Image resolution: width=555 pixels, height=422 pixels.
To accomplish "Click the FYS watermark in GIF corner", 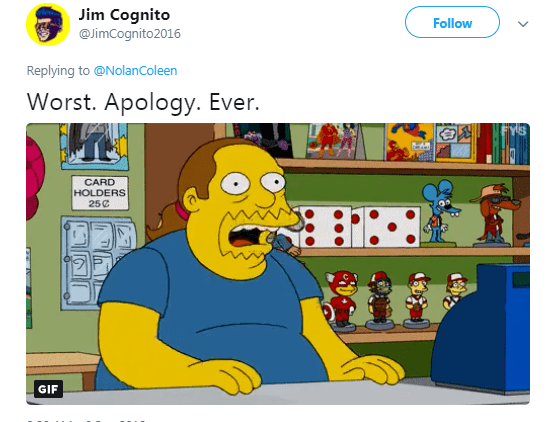I will coord(514,131).
